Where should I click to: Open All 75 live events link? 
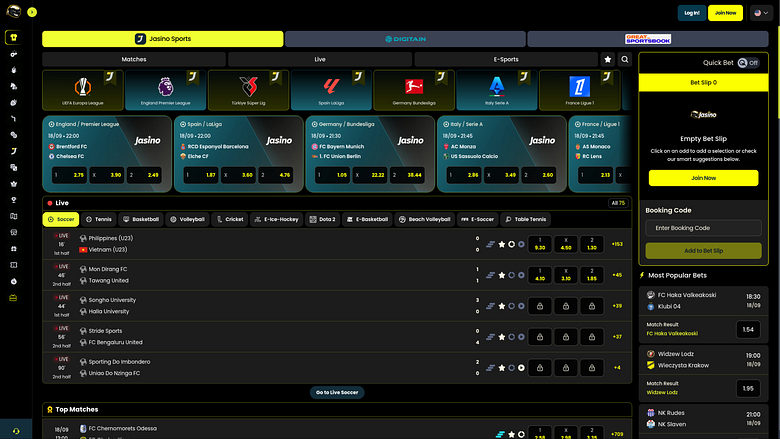tap(618, 203)
